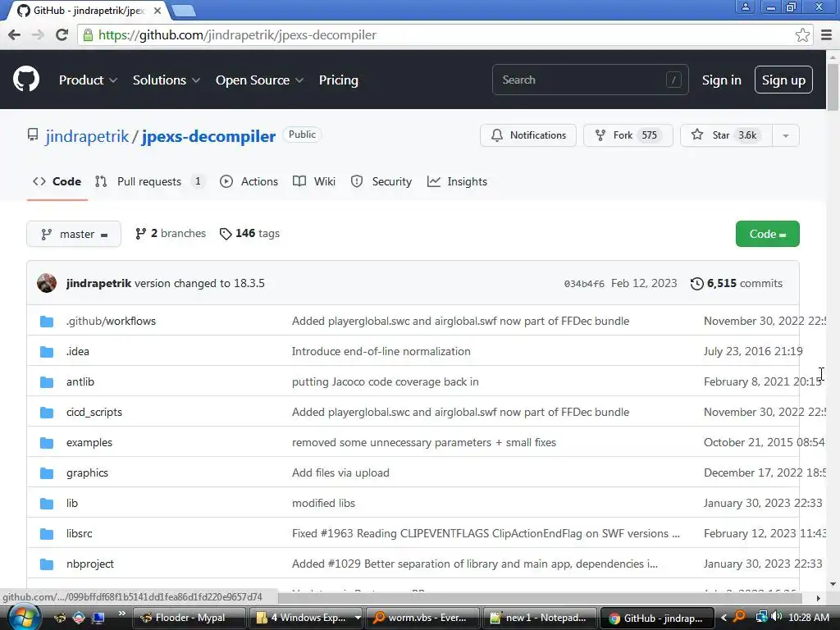
Task: Open the jindrapetrik owner link
Action: pos(87,136)
